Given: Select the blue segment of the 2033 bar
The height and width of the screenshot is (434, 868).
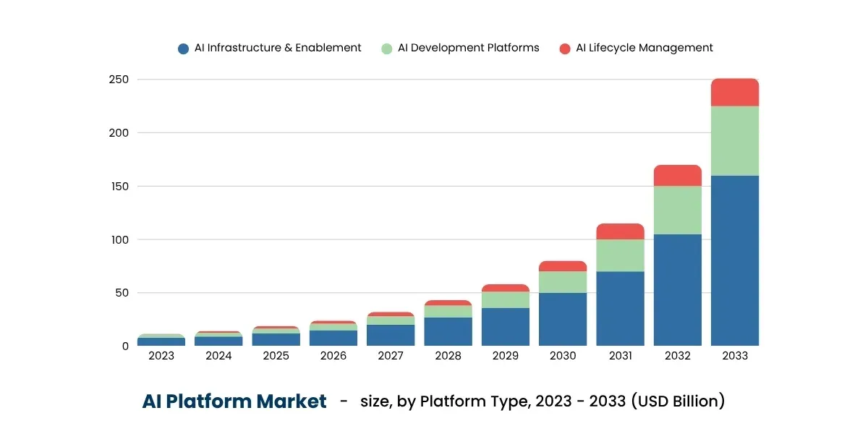Looking at the screenshot, I should tap(735, 260).
